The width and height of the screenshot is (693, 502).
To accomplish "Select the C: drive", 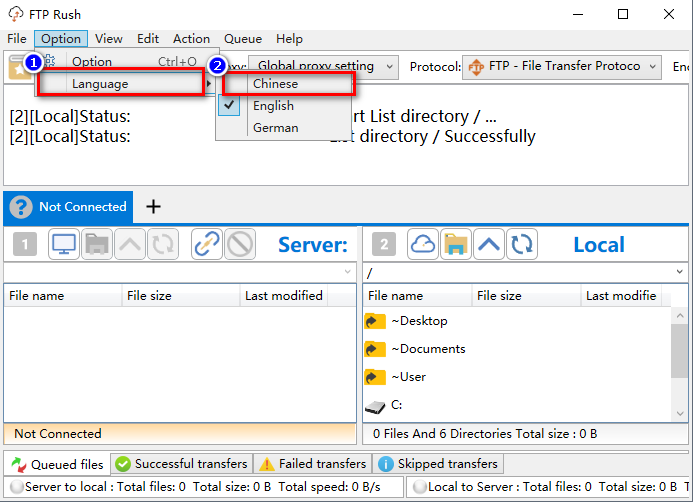I will click(397, 405).
